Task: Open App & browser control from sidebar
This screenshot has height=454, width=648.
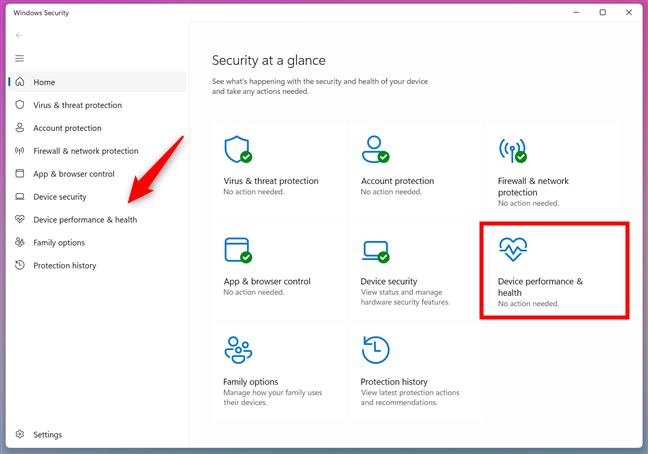Action: pos(98,174)
